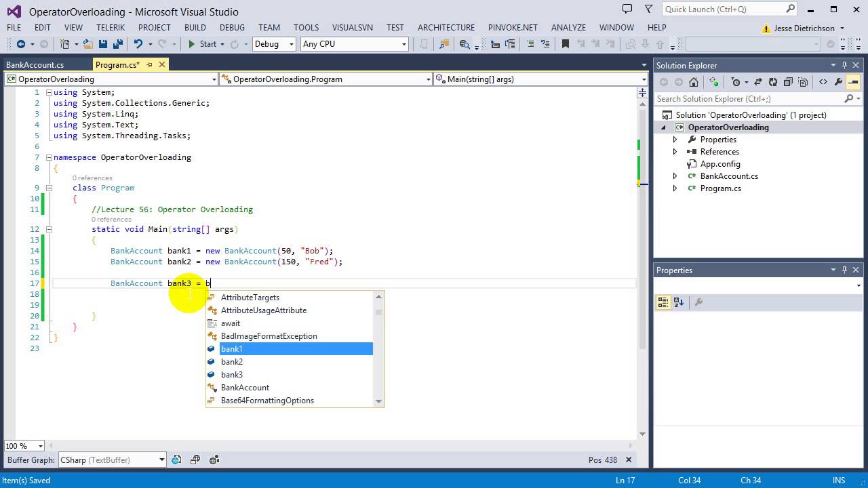Switch to the BankAccount.cs tab
This screenshot has width=868, height=488.
(35, 65)
